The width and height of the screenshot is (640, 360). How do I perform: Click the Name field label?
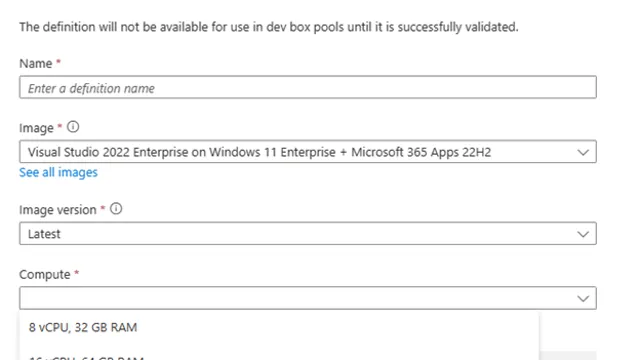(x=36, y=64)
